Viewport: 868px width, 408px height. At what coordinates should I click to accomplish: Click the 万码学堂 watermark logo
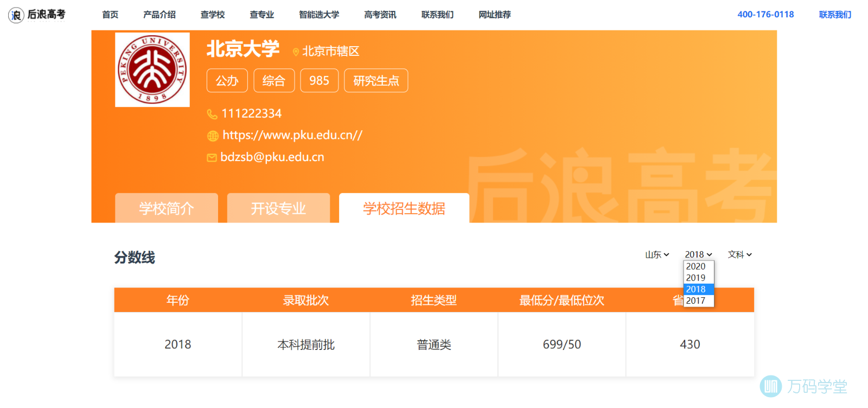[803, 386]
